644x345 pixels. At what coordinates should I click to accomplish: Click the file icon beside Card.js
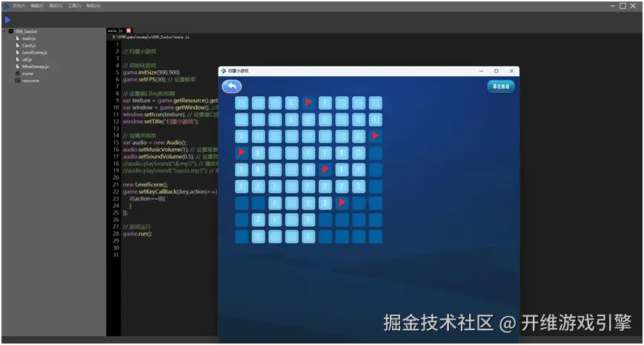point(18,45)
